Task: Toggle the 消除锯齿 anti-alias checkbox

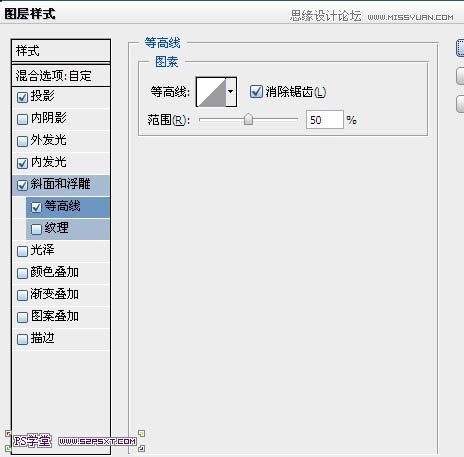Action: point(256,91)
